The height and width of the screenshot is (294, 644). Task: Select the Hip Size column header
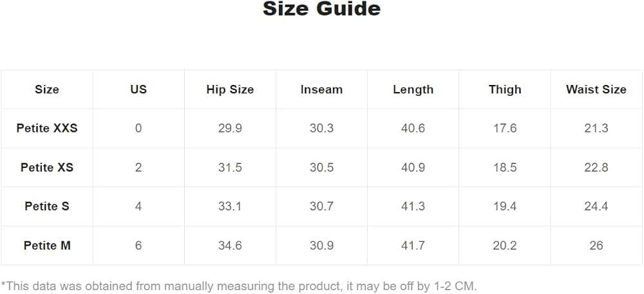[230, 89]
